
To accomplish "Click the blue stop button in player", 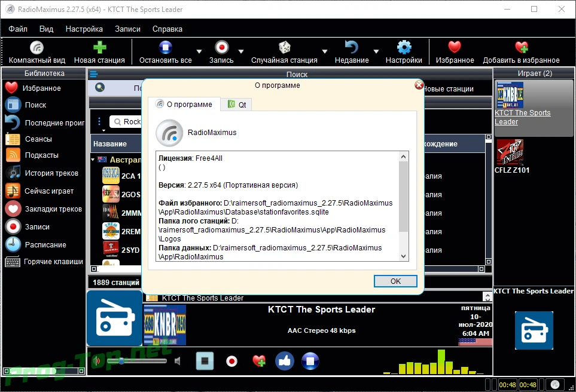I will pos(310,361).
